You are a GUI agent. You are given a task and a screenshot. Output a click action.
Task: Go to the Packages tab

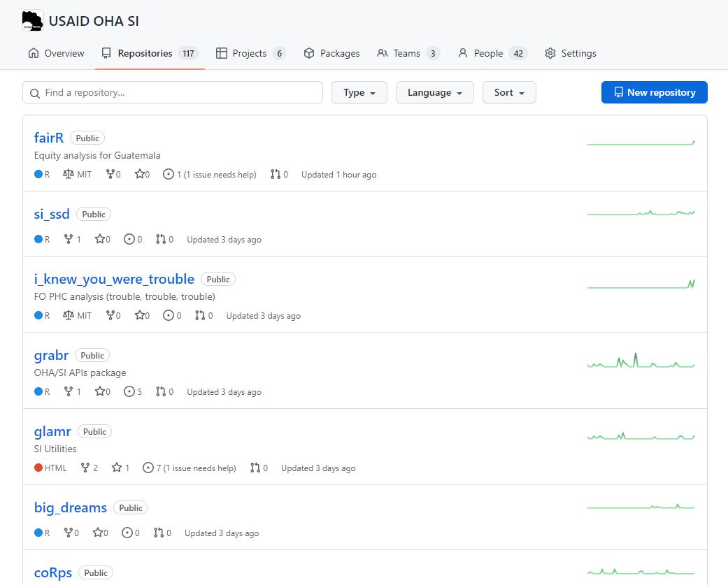(x=331, y=53)
